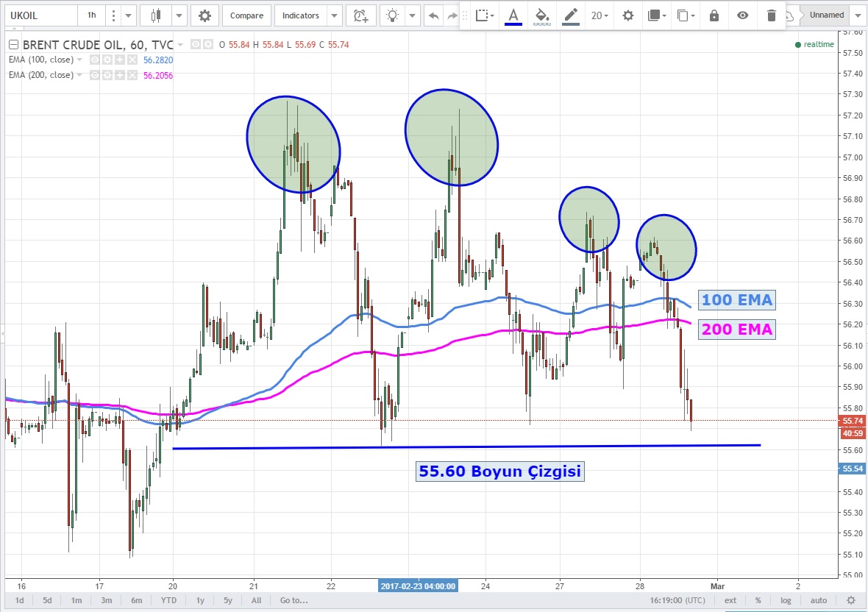Toggle log scale on price axis
Screen dimensions: 868x612
click(x=786, y=600)
